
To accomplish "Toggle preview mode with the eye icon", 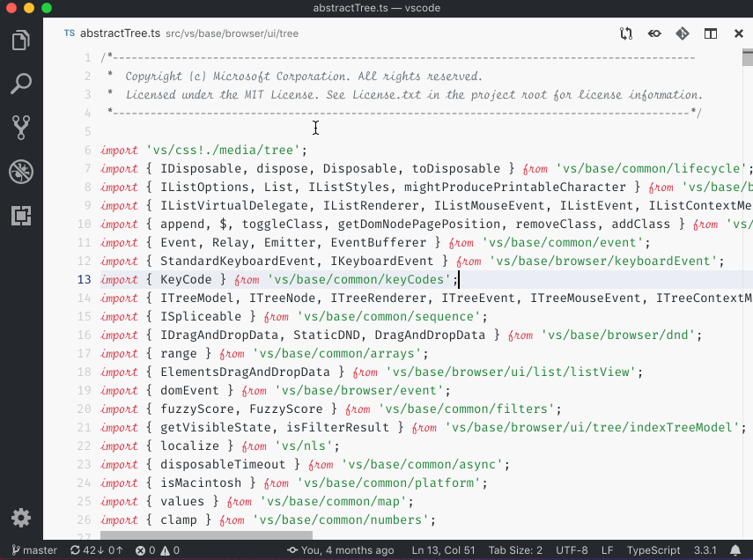I will pyautogui.click(x=653, y=33).
